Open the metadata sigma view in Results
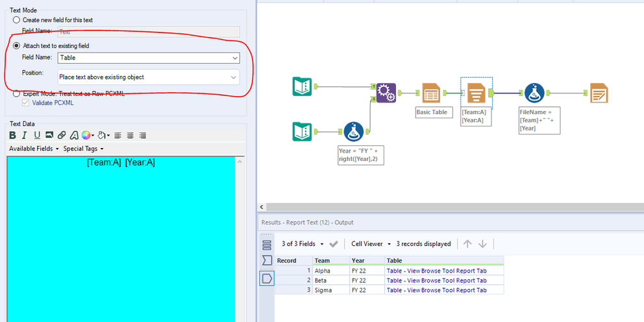This screenshot has height=322, width=644. click(x=267, y=260)
